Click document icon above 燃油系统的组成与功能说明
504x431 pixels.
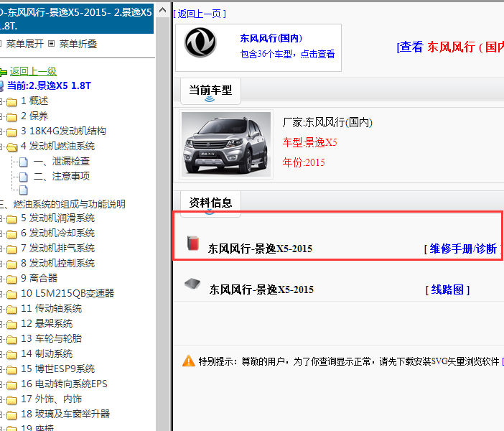(x=24, y=190)
